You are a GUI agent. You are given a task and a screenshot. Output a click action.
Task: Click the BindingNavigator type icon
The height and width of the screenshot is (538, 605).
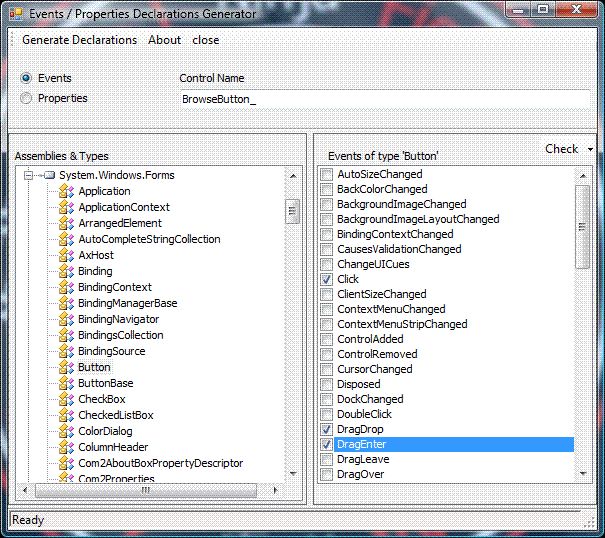(x=66, y=320)
